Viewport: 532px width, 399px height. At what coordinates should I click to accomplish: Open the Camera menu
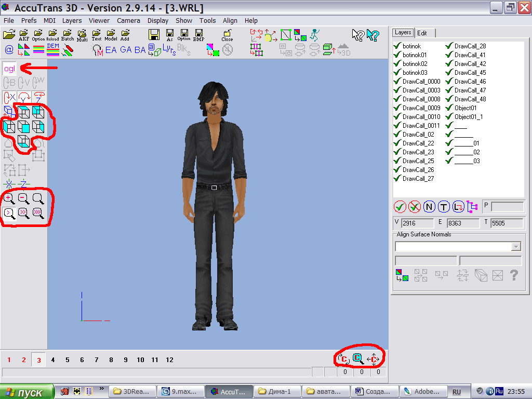click(x=128, y=20)
